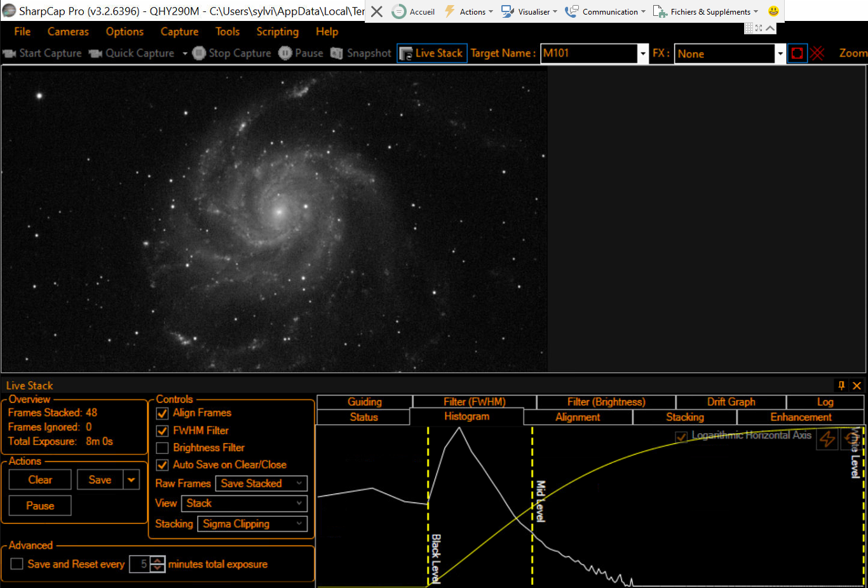Click the reset histogram stretch icon

[850, 439]
